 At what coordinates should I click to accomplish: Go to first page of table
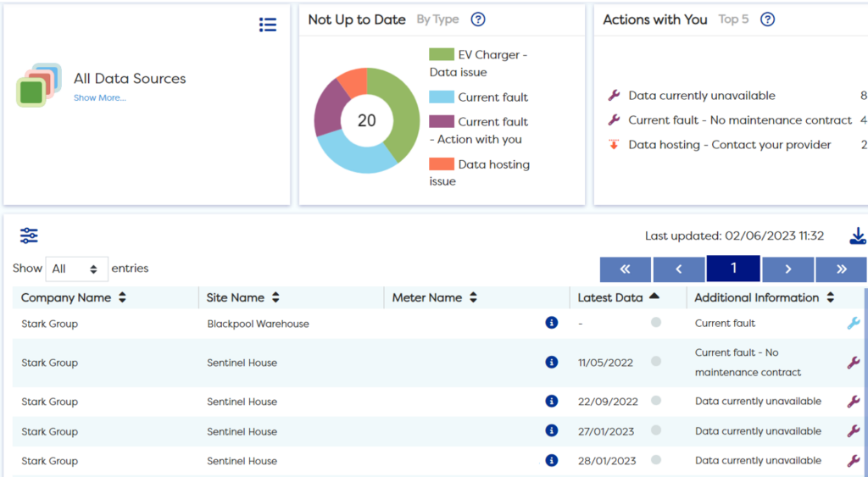pos(625,269)
